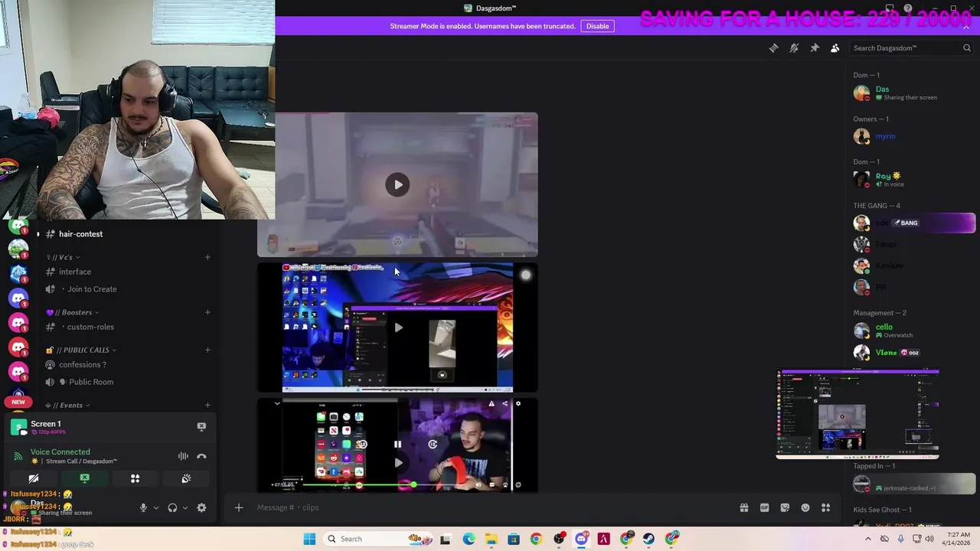Viewport: 980px width, 551px height.
Task: Open pinned messages pin icon
Action: pos(815,48)
